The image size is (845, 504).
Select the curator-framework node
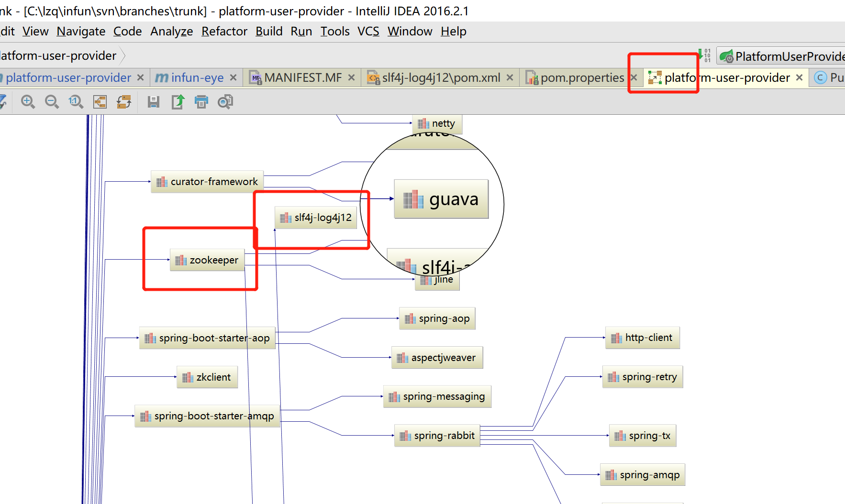[207, 182]
